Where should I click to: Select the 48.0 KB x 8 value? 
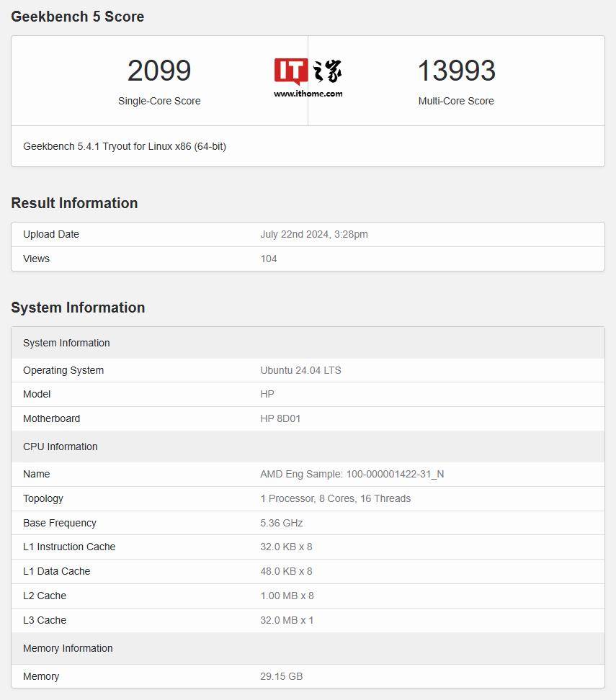pos(286,571)
